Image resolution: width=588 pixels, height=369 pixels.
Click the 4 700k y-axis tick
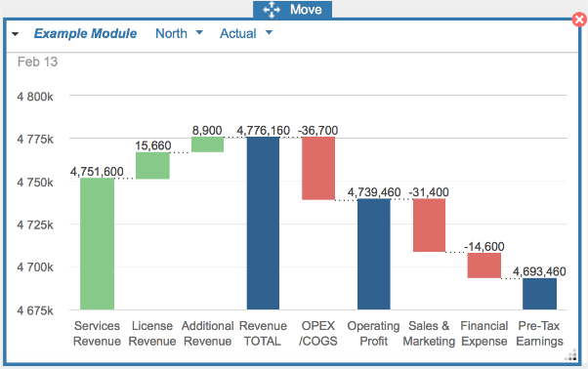35,267
